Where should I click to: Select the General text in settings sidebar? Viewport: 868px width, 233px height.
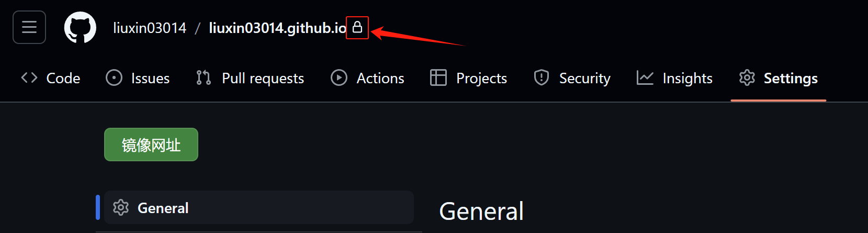[163, 208]
